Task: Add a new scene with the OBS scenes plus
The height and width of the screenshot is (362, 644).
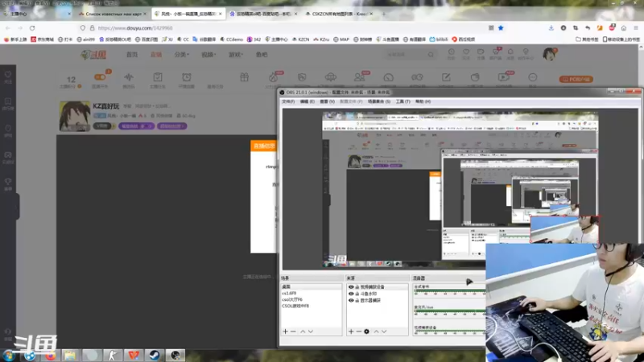Action: tap(286, 331)
